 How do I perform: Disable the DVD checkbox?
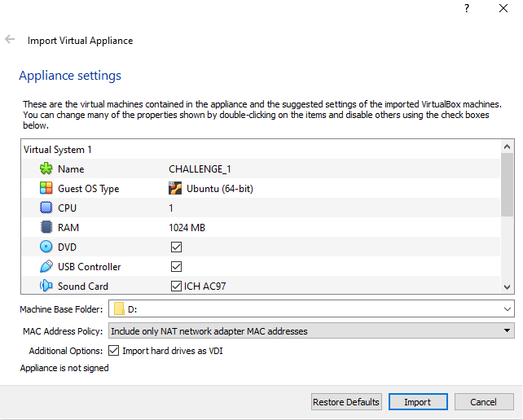(176, 247)
